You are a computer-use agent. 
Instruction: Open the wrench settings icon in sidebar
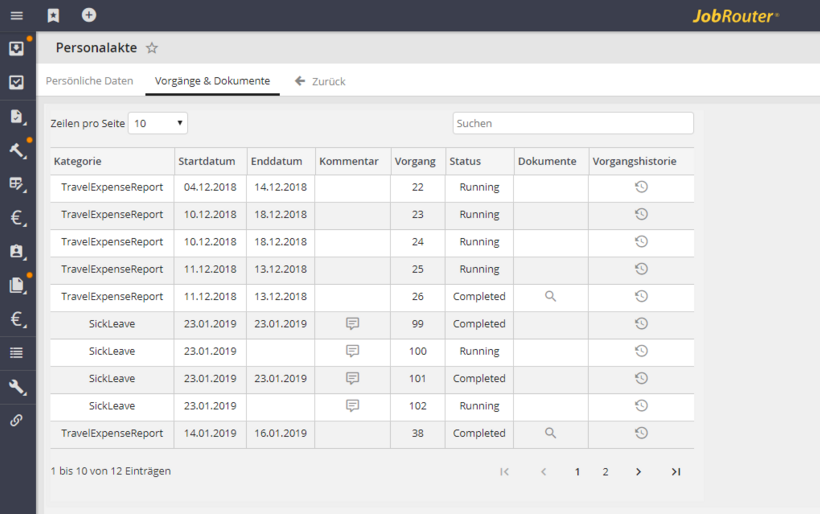tap(17, 387)
